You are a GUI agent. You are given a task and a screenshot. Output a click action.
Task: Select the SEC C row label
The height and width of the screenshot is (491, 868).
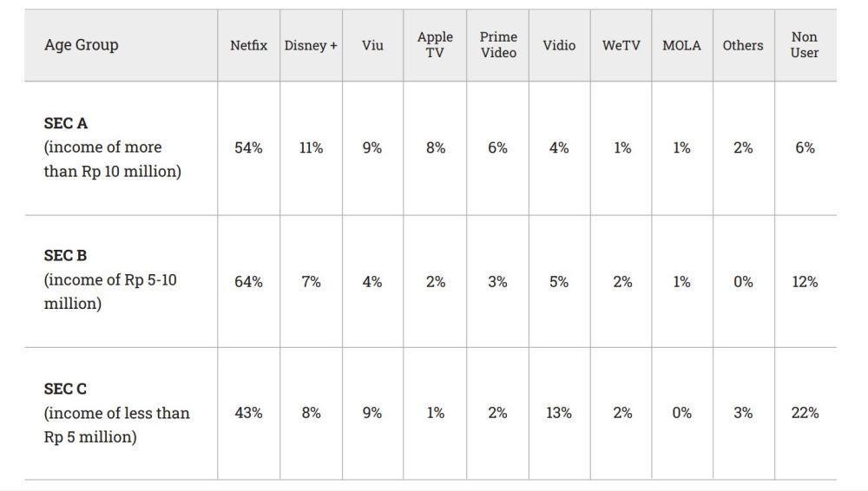point(117,413)
